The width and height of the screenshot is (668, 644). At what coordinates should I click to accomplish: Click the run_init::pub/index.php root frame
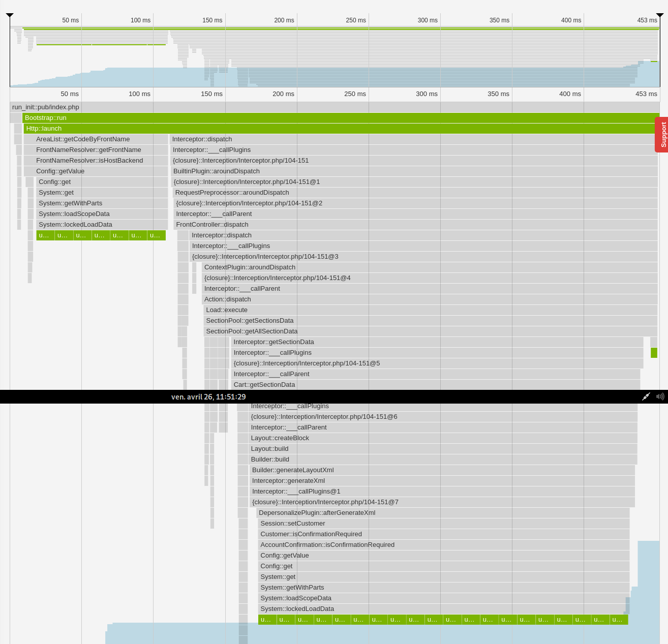(45, 107)
